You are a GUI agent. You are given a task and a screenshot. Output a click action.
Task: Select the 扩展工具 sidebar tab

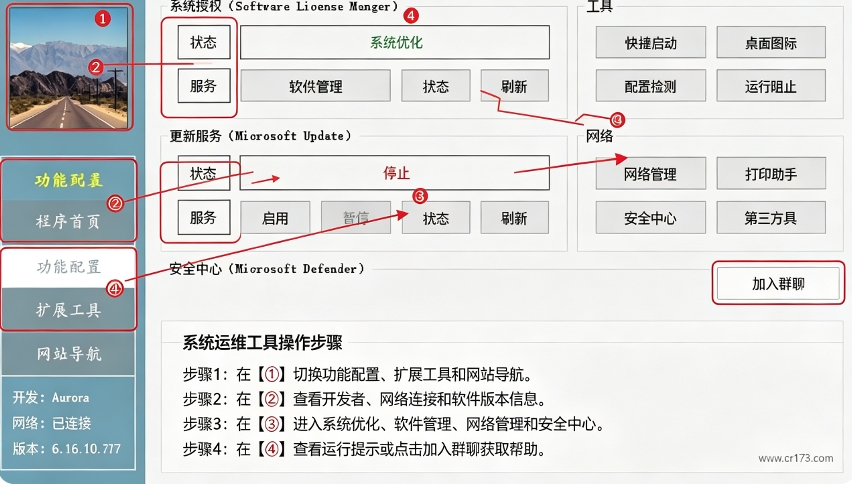tap(68, 310)
